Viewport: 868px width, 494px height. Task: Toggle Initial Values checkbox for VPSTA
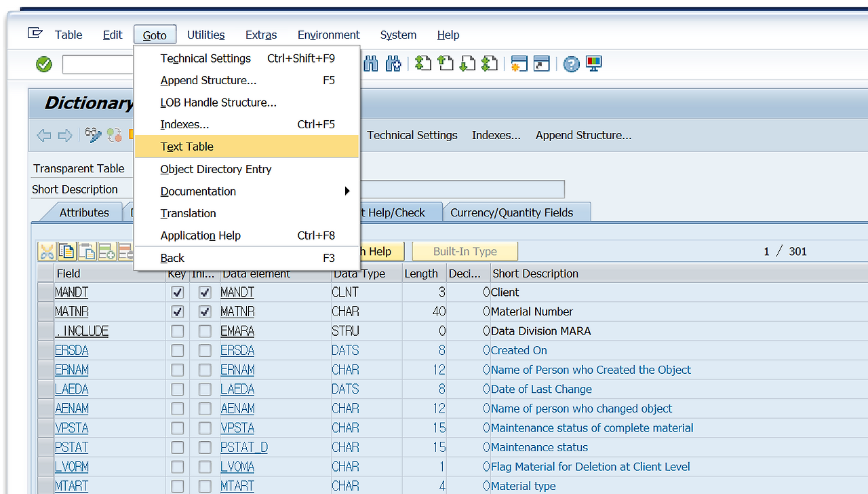point(205,428)
